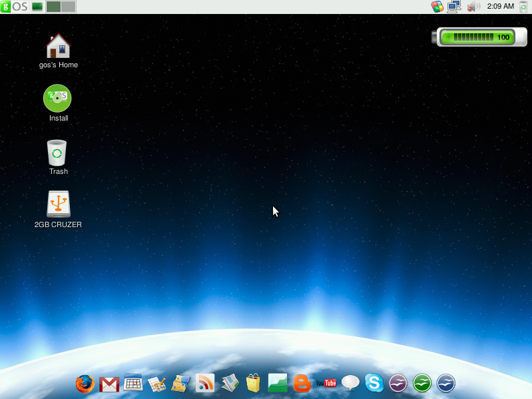
Task: Open Blogger from the dock
Action: tap(302, 384)
